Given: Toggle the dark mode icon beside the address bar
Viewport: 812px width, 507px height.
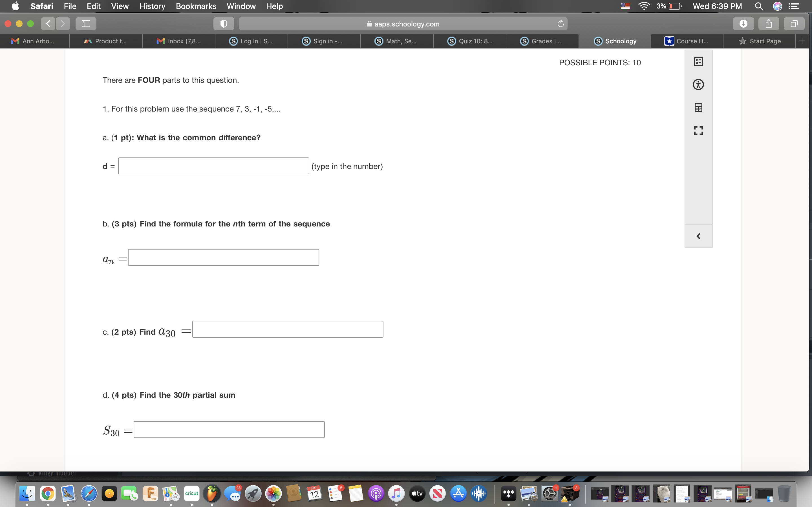Looking at the screenshot, I should click(x=224, y=23).
